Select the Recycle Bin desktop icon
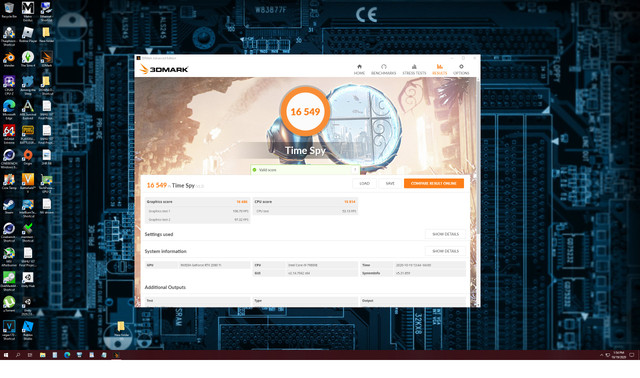The width and height of the screenshot is (640, 378). [x=9, y=10]
